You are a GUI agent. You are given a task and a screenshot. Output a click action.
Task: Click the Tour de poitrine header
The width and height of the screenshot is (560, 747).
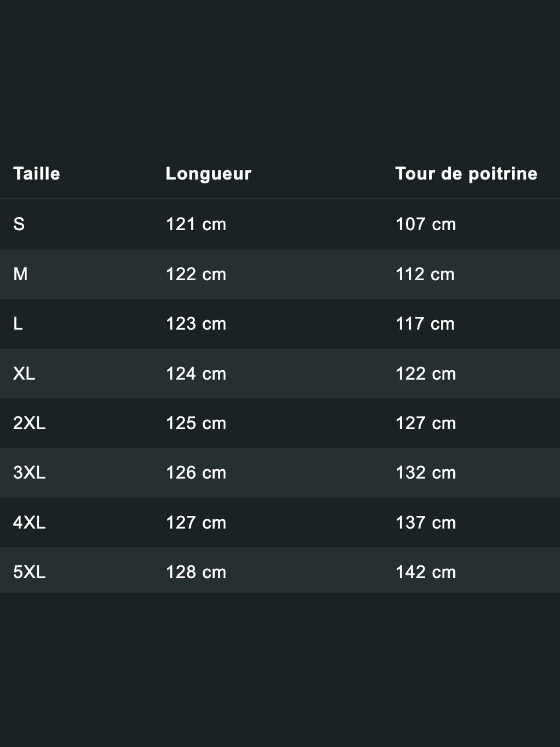coord(466,174)
